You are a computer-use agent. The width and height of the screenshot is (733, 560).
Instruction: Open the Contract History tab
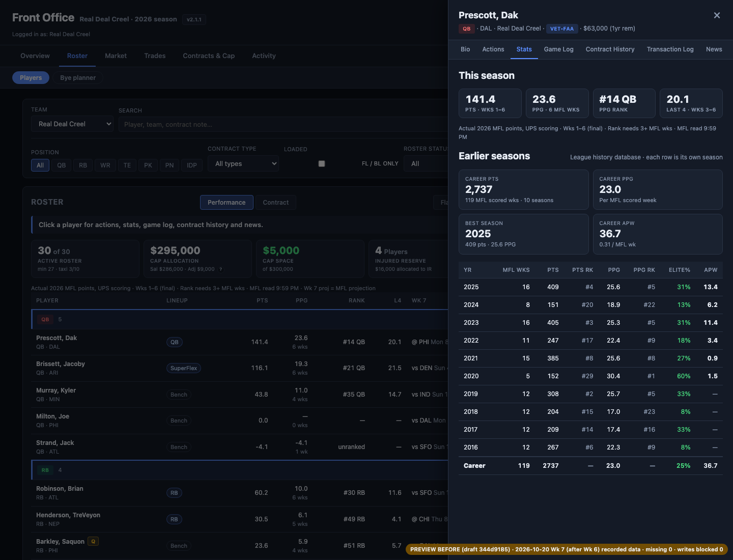pos(610,49)
